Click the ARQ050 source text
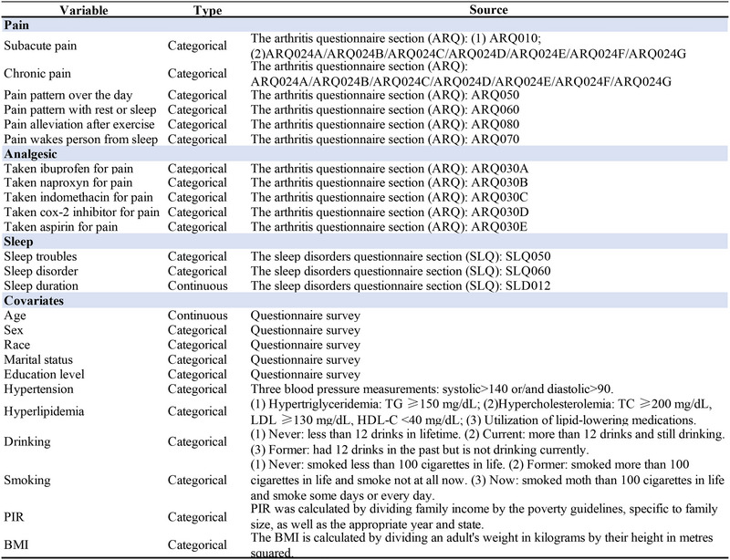This screenshot has height=560, width=730. [495, 95]
